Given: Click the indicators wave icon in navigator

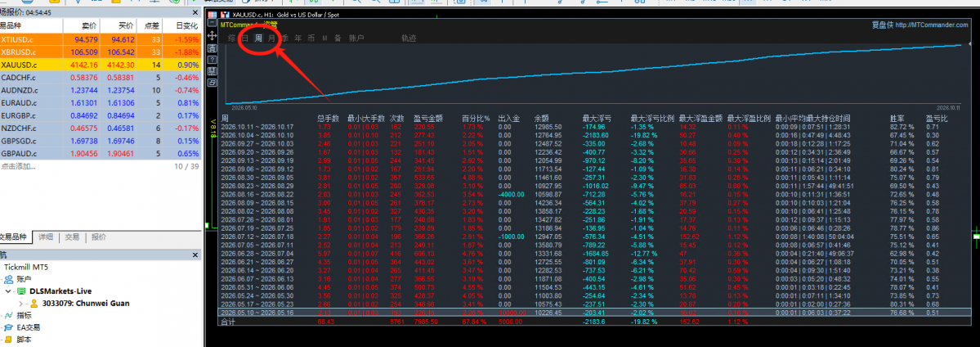Looking at the screenshot, I should (9, 315).
